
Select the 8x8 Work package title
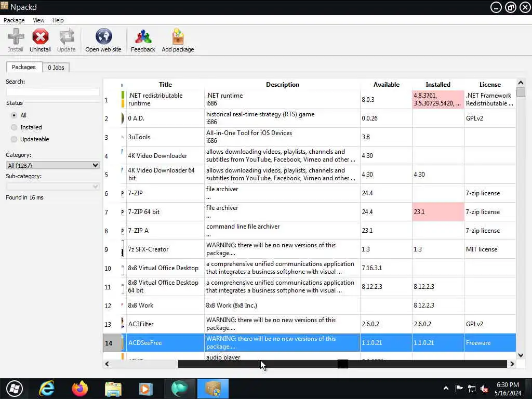[x=141, y=305]
